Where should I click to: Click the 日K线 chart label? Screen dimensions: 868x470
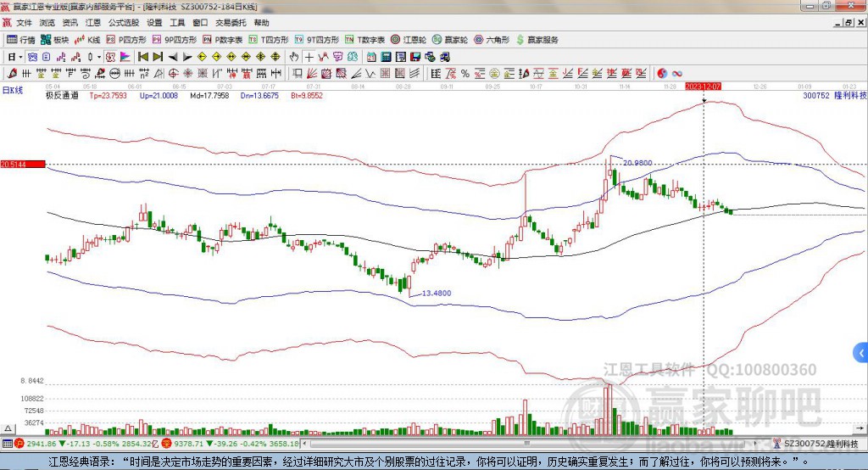click(x=12, y=90)
